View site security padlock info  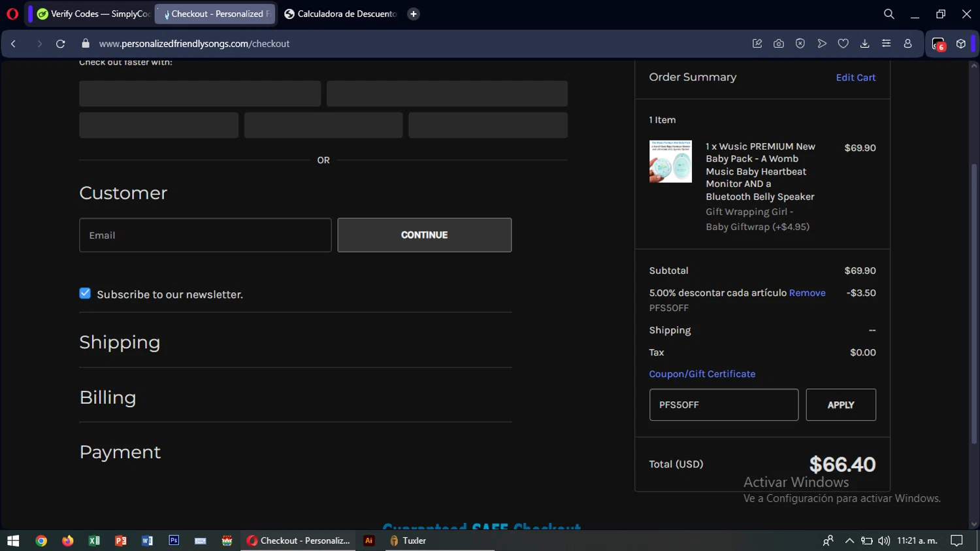click(86, 43)
